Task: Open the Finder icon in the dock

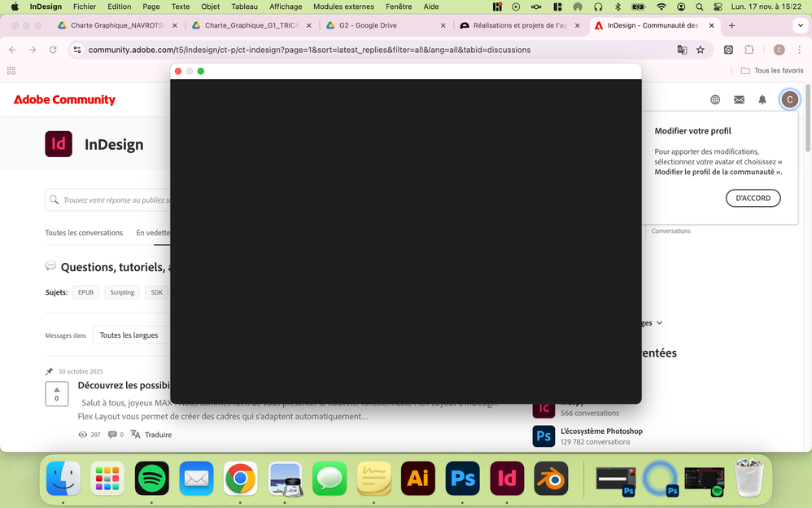Action: point(63,478)
